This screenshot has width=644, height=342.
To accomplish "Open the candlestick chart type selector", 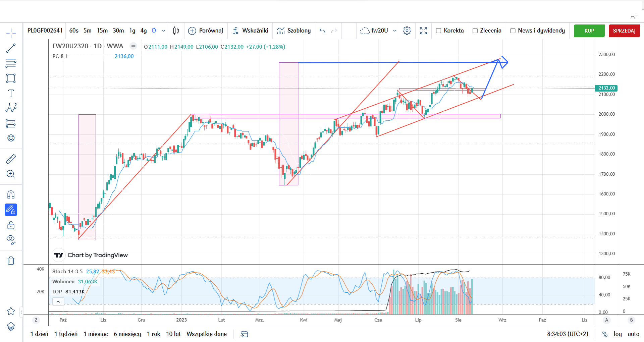I will tap(176, 31).
